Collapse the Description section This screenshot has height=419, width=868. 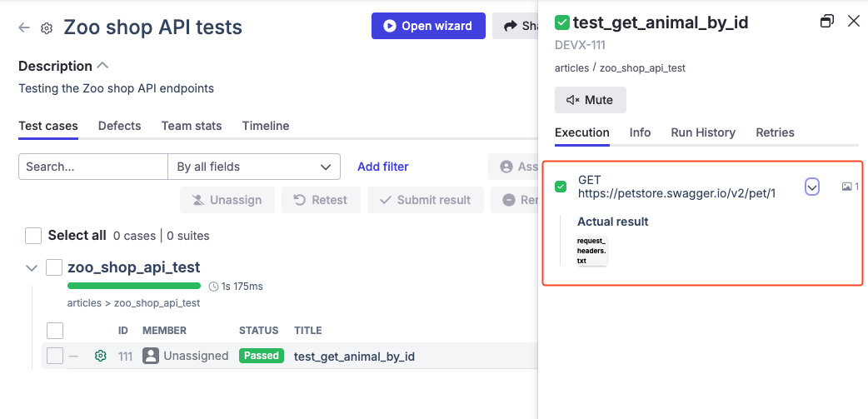tap(103, 66)
